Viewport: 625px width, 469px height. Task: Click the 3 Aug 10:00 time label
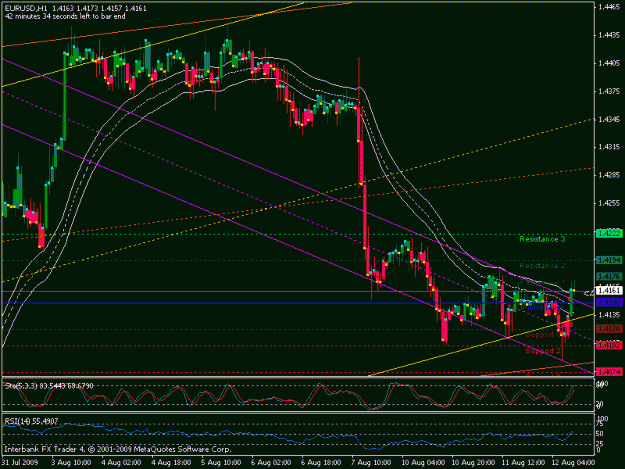pyautogui.click(x=71, y=463)
